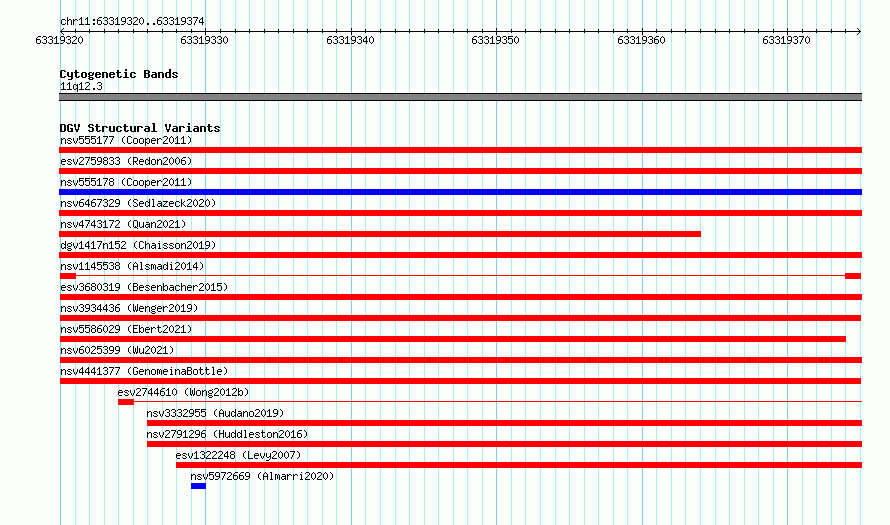Click the nsv3332955 (Audano2019) label

pos(215,413)
